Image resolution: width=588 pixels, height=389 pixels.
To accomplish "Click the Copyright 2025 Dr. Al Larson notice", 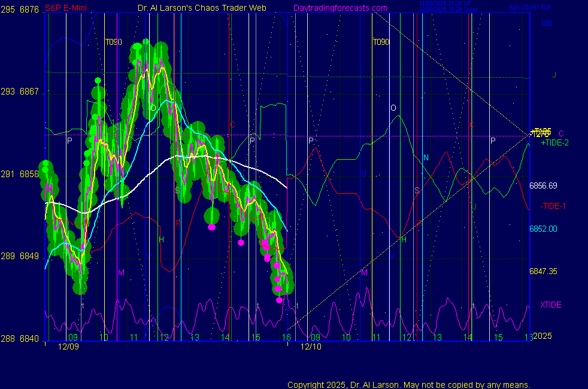I will [x=408, y=385].
